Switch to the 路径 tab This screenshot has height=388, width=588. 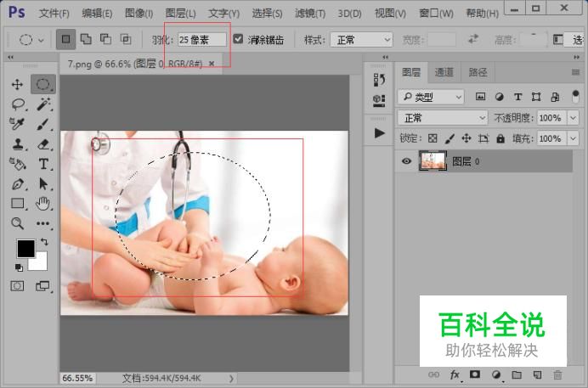click(478, 72)
